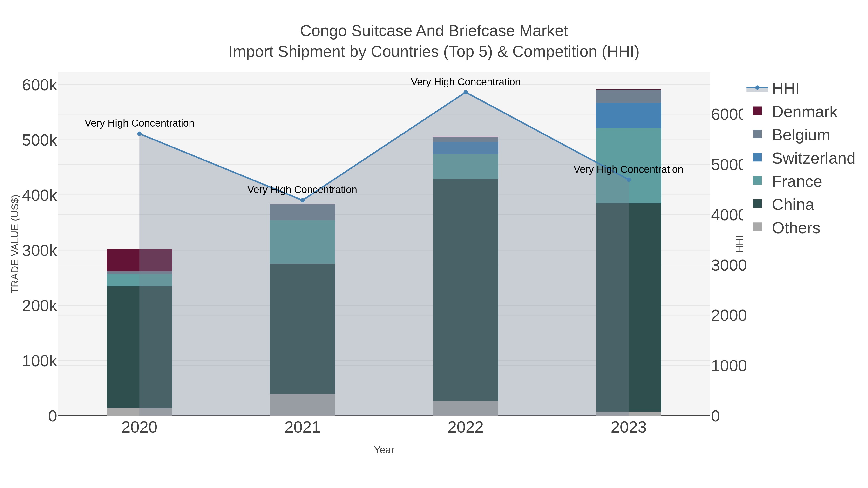The height and width of the screenshot is (488, 868).
Task: Click the Switzerland blue legend swatch
Action: 758,157
